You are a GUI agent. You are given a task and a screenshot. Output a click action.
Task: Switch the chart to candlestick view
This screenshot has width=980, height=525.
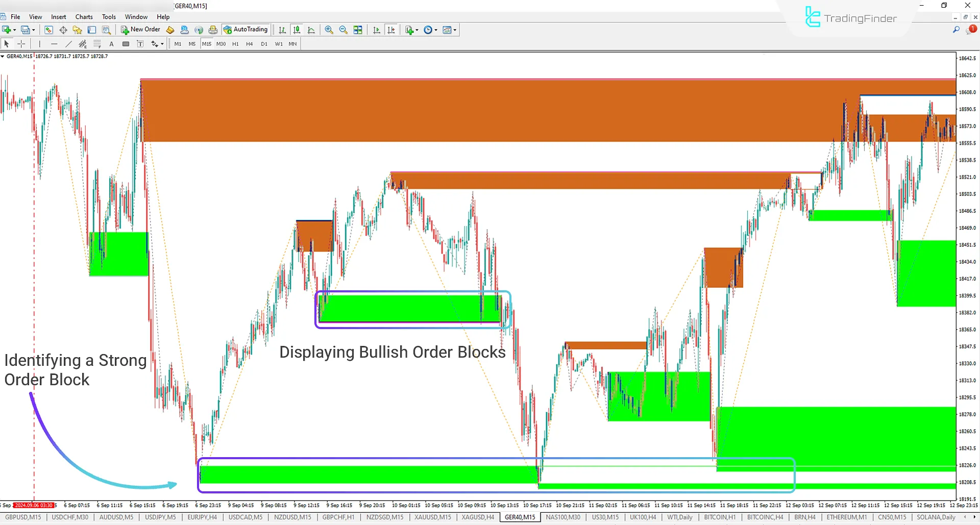point(297,30)
